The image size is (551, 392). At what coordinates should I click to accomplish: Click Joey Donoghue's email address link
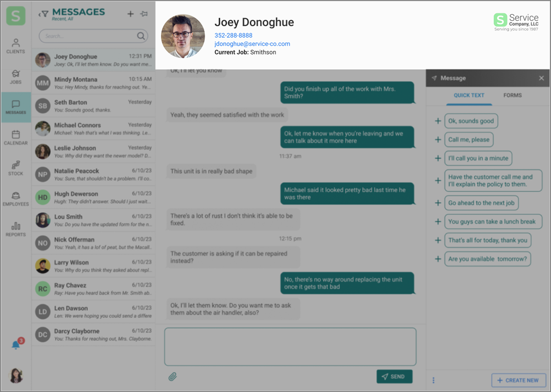pos(252,44)
